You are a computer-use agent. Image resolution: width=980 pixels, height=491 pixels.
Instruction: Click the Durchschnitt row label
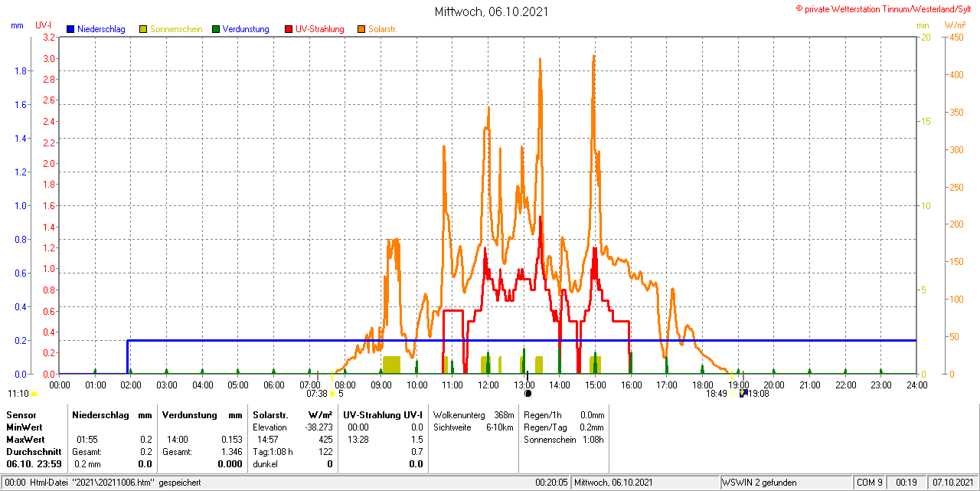[x=34, y=452]
